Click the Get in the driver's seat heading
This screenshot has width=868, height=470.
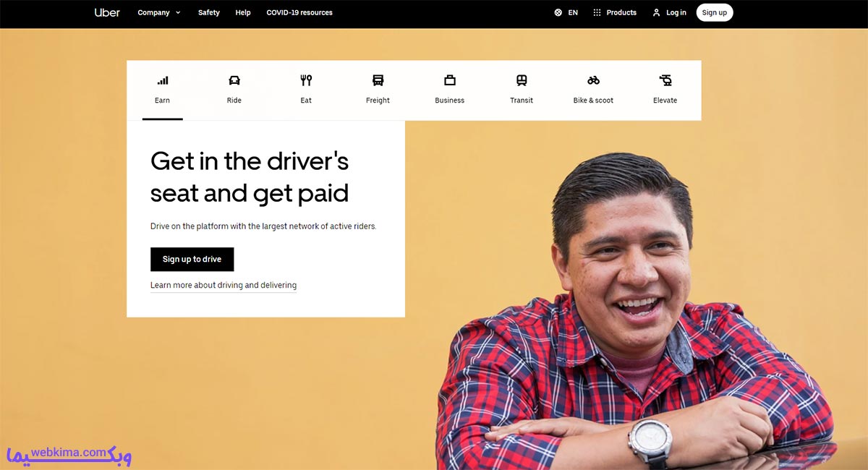[250, 177]
